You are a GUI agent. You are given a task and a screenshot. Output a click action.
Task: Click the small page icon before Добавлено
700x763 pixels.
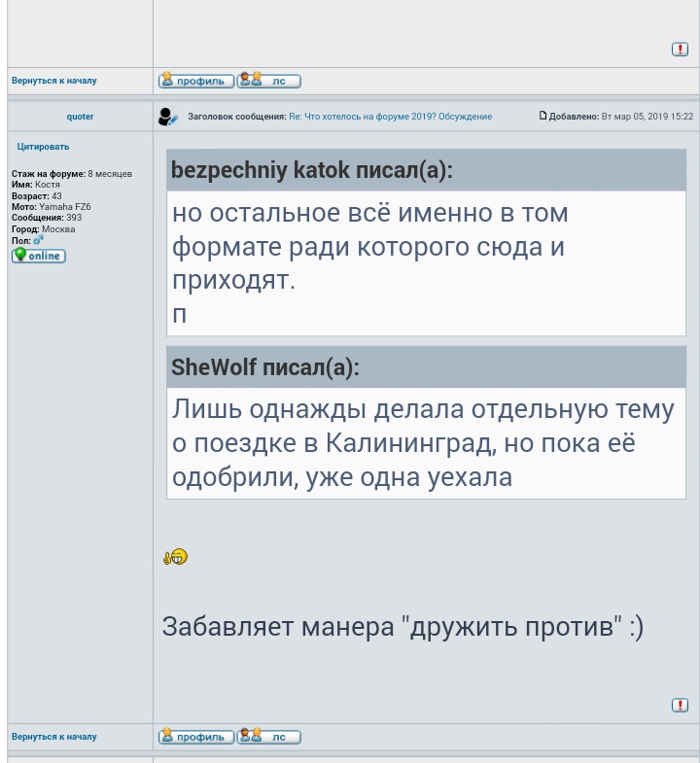pos(542,116)
